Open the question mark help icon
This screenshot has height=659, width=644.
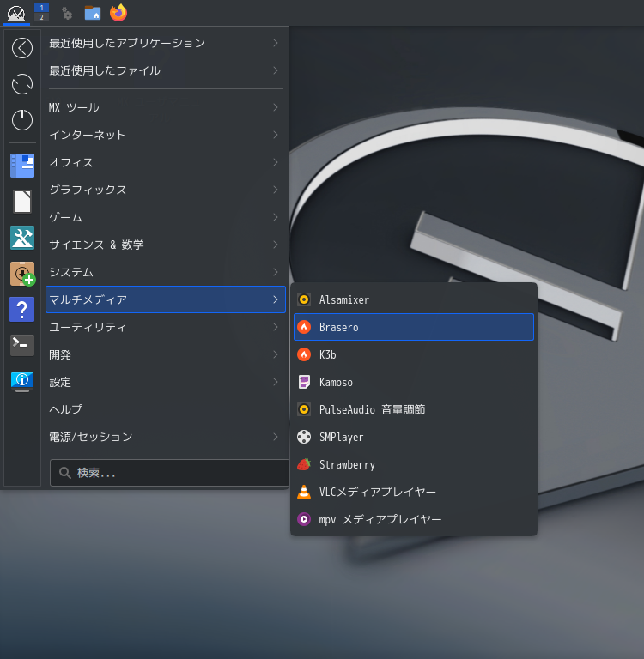click(x=21, y=310)
